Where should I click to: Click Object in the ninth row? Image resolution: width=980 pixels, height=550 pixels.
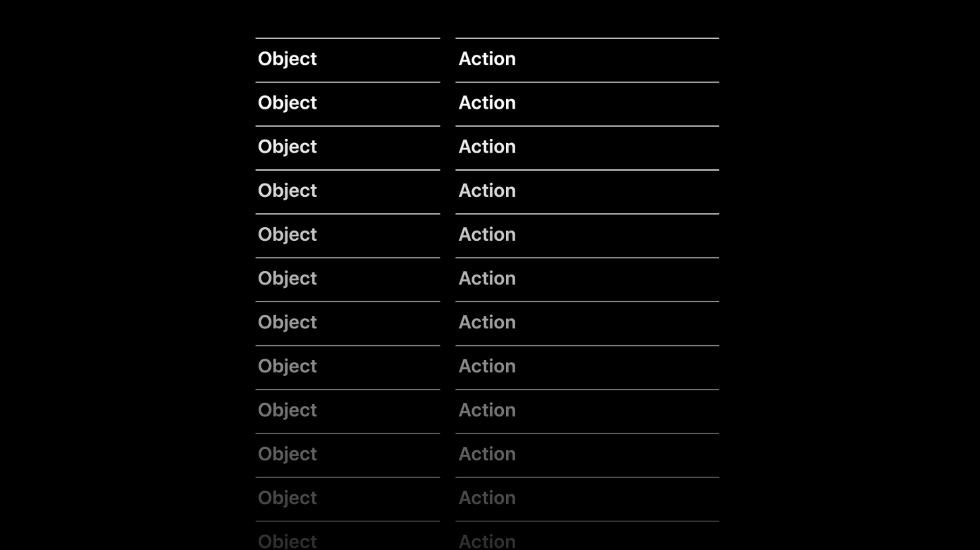click(x=287, y=410)
